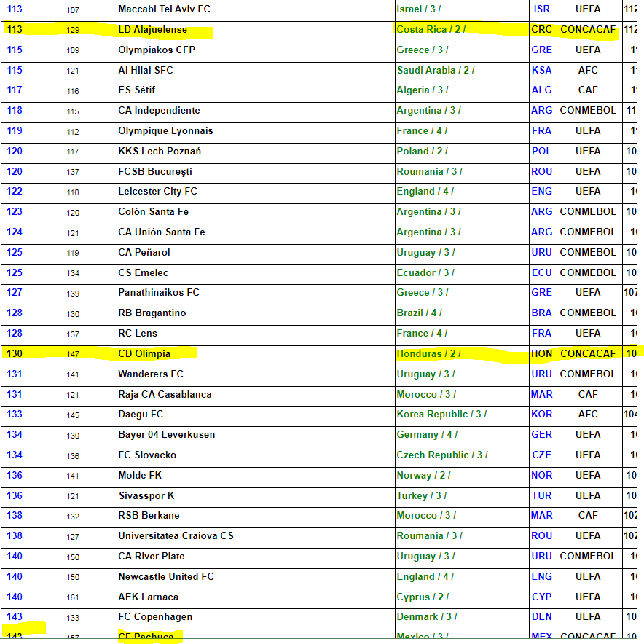Screen dimensions: 644x644
Task: Follow the Czech Republic / 3 / link
Action: pyautogui.click(x=442, y=455)
